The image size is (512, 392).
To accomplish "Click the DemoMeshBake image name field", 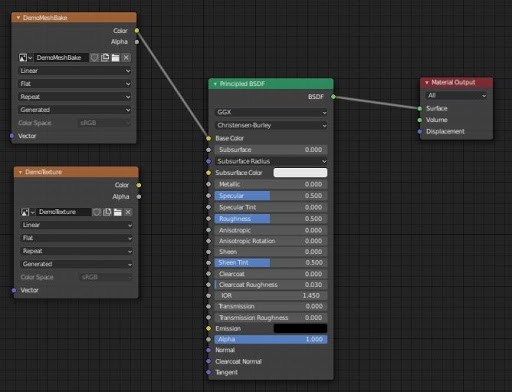I will point(62,58).
